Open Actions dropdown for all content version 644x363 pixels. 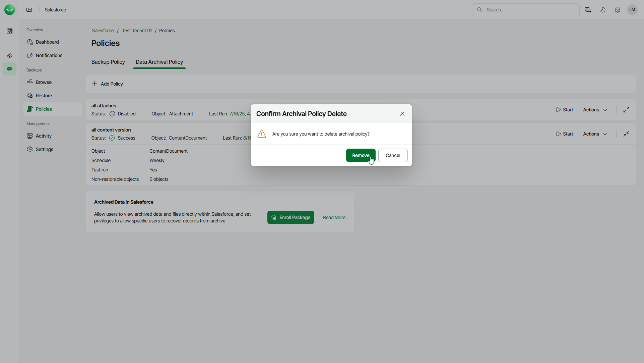coord(595,134)
